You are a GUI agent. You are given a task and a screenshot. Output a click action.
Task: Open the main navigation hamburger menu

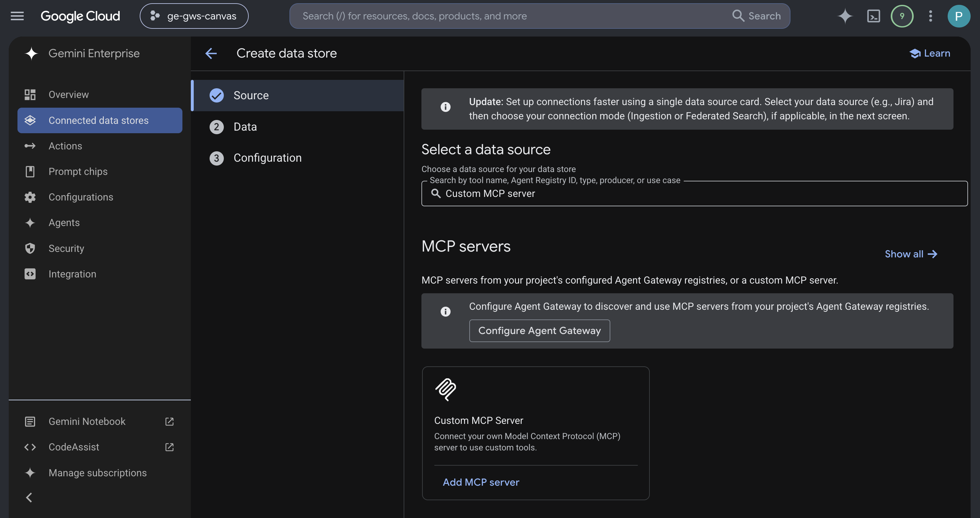pyautogui.click(x=17, y=16)
